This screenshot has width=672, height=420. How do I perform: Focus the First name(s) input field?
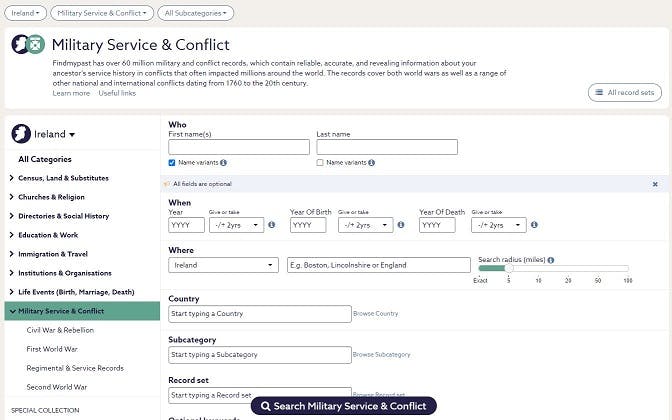point(239,147)
